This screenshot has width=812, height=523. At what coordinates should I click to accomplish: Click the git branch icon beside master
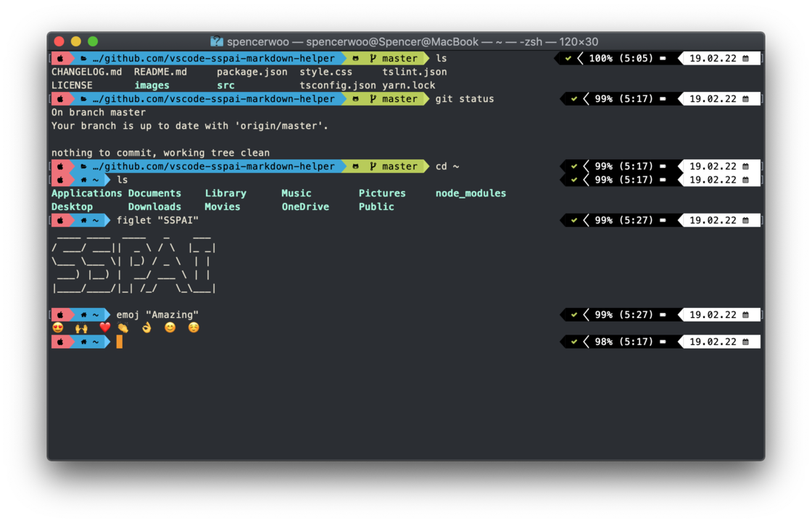tap(374, 58)
